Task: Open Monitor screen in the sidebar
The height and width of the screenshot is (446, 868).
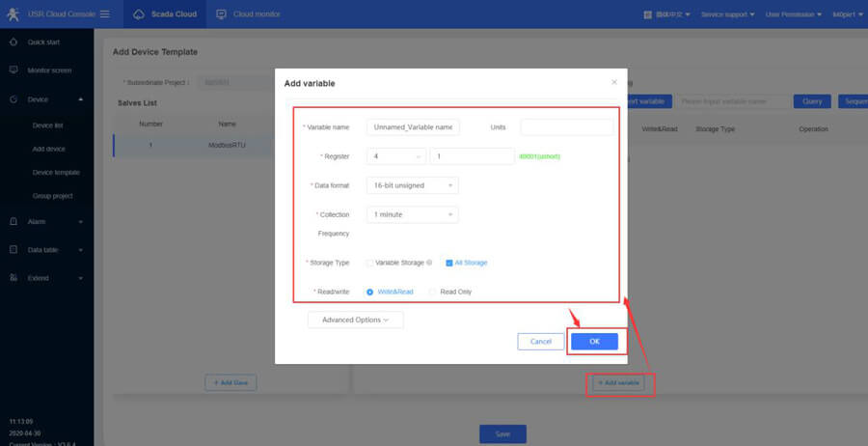Action: click(x=49, y=70)
